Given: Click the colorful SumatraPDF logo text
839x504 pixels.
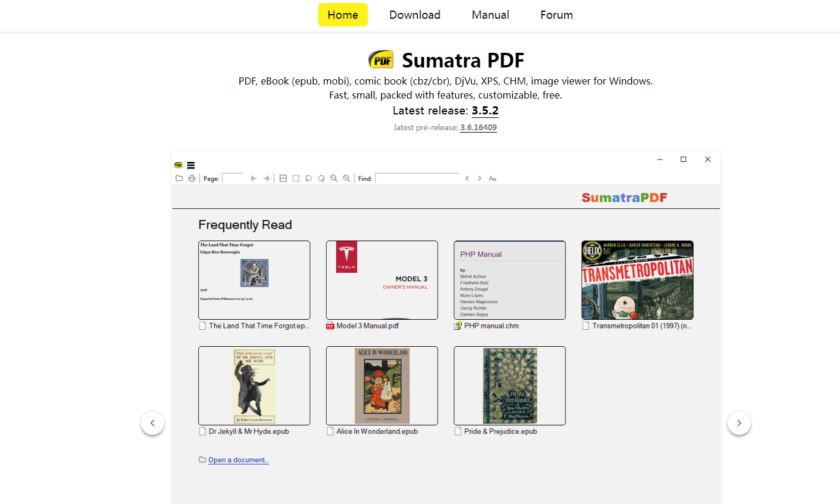Looking at the screenshot, I should click(x=624, y=198).
